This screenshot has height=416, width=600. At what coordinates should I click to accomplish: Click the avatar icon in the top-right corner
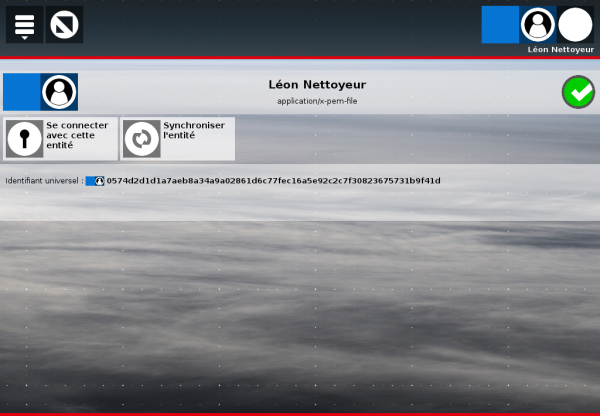click(x=538, y=24)
